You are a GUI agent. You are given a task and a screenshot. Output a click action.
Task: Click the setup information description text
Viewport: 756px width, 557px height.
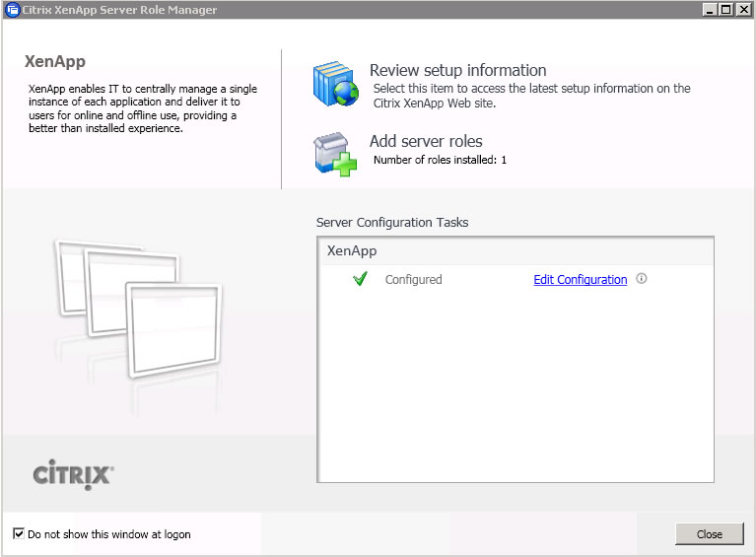pos(531,96)
